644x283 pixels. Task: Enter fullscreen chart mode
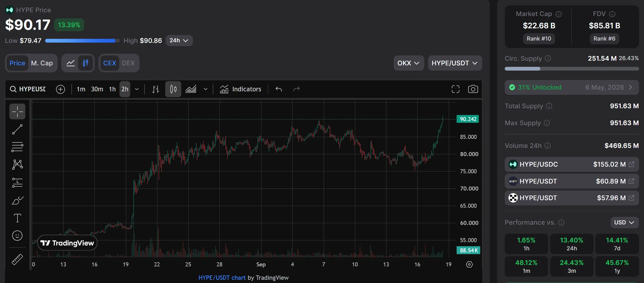click(455, 89)
